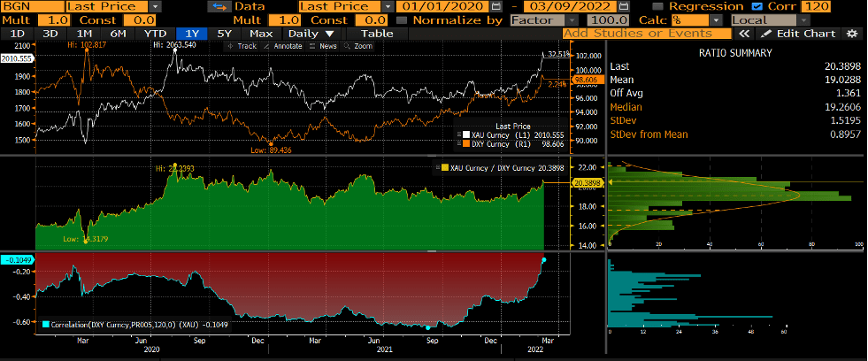Activate the Zoom magnifier tool
The height and width of the screenshot is (361, 868).
(357, 46)
